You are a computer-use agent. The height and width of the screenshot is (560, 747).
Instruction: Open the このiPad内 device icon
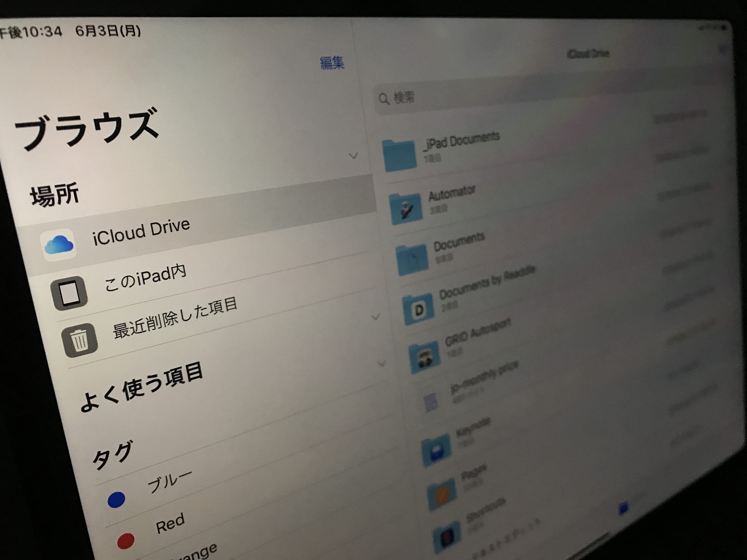pos(69,293)
